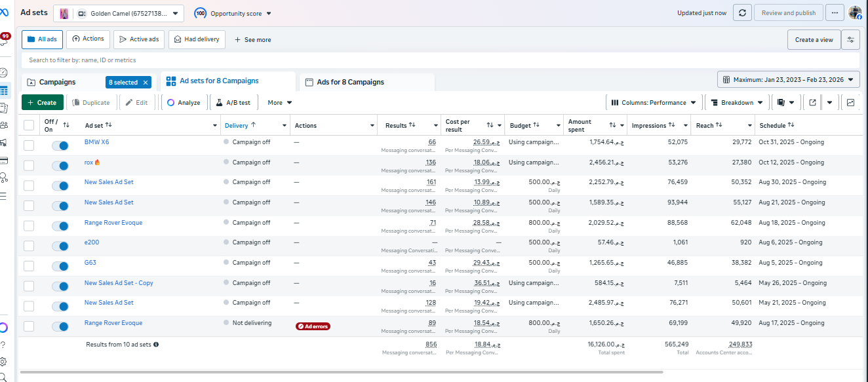This screenshot has height=382, width=868.
Task: Open the Breakdown dropdown
Action: (737, 102)
